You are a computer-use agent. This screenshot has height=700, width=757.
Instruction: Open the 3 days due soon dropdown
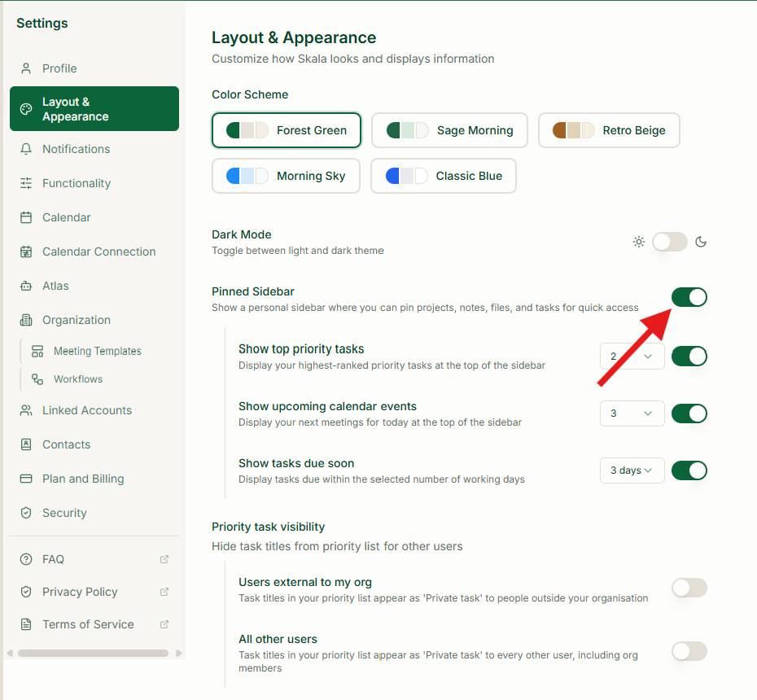coord(632,470)
